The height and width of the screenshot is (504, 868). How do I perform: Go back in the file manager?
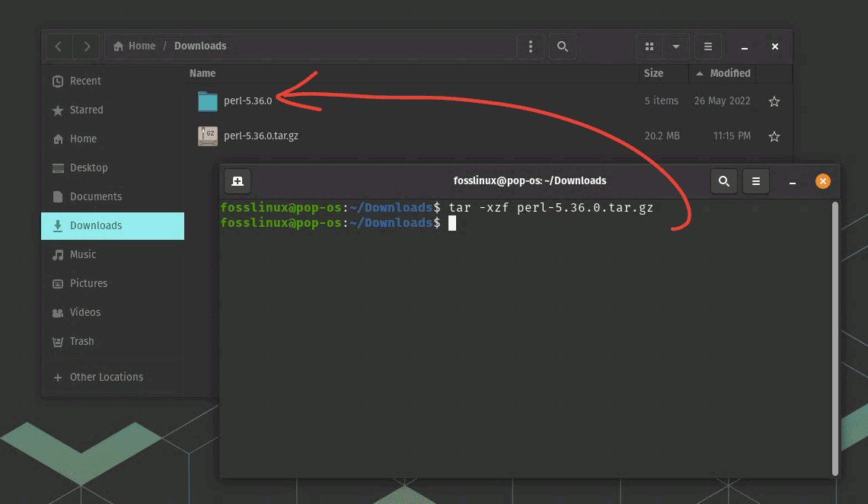(59, 46)
